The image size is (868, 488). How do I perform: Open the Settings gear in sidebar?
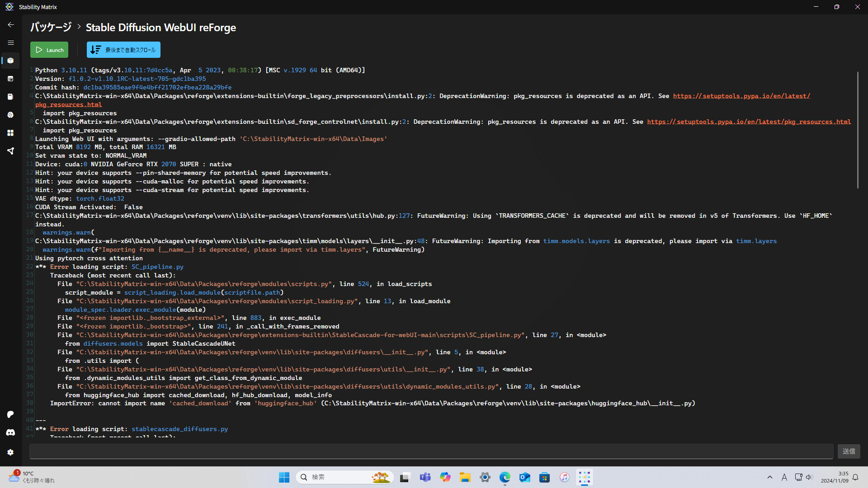[11, 452]
